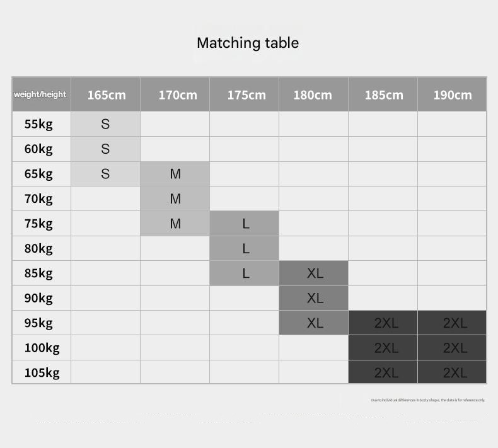Click the 70kg row label
This screenshot has width=498, height=448.
tap(38, 198)
